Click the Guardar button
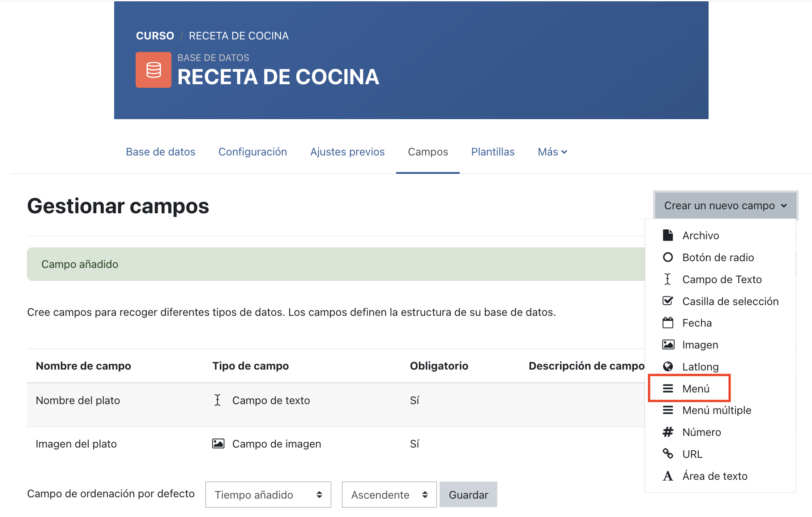 click(468, 495)
